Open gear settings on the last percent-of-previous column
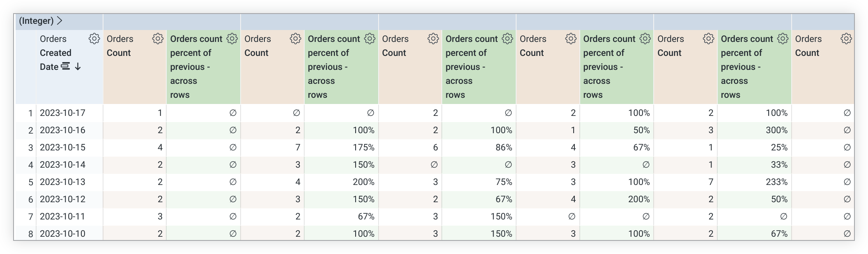The image size is (868, 254). tap(783, 39)
